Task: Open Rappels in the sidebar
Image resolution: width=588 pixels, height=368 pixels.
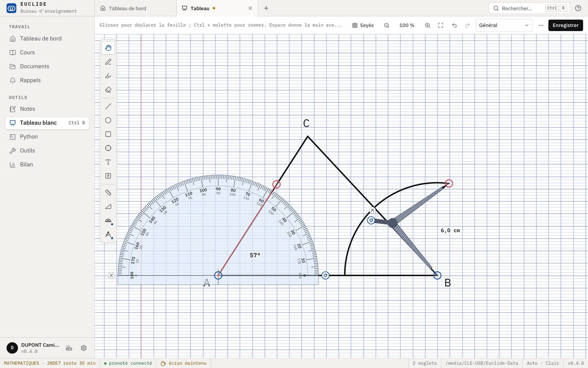Action: (47, 80)
